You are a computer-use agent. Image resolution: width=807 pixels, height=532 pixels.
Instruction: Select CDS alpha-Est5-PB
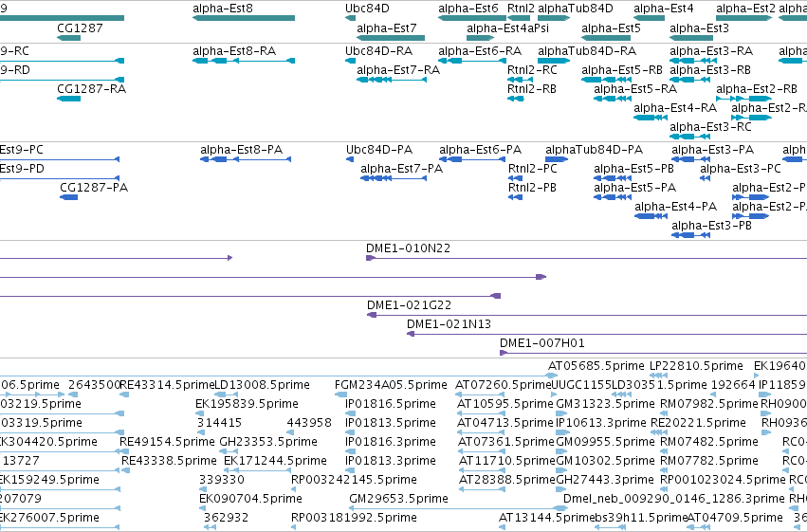click(x=613, y=178)
